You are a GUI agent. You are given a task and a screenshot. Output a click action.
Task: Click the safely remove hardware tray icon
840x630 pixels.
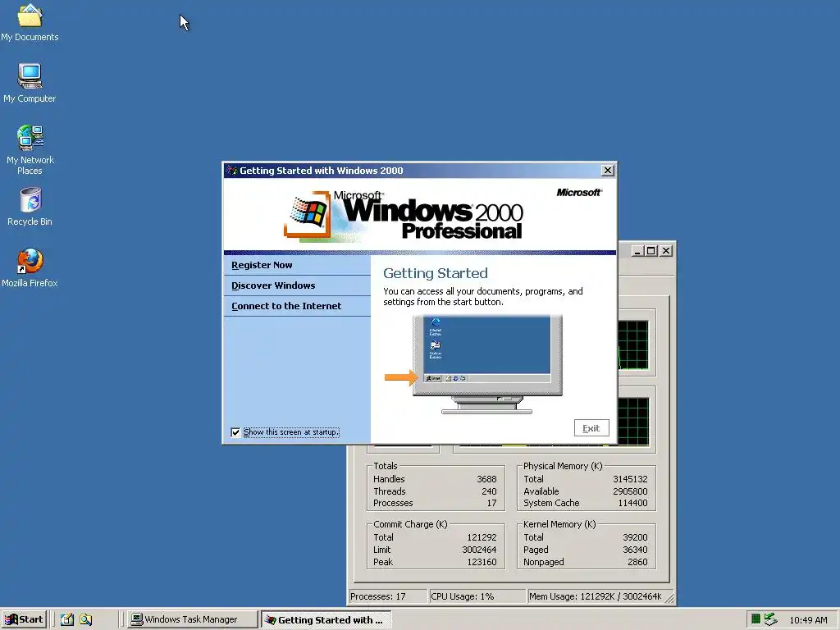pyautogui.click(x=770, y=619)
